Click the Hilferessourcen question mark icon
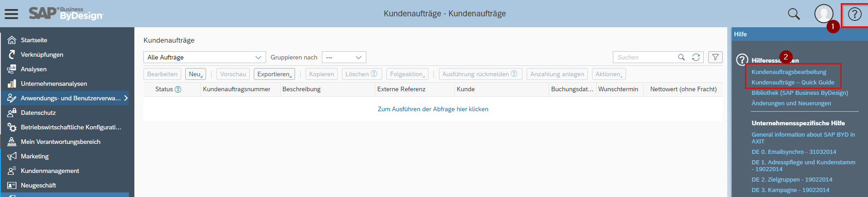868x197 pixels. point(742,59)
